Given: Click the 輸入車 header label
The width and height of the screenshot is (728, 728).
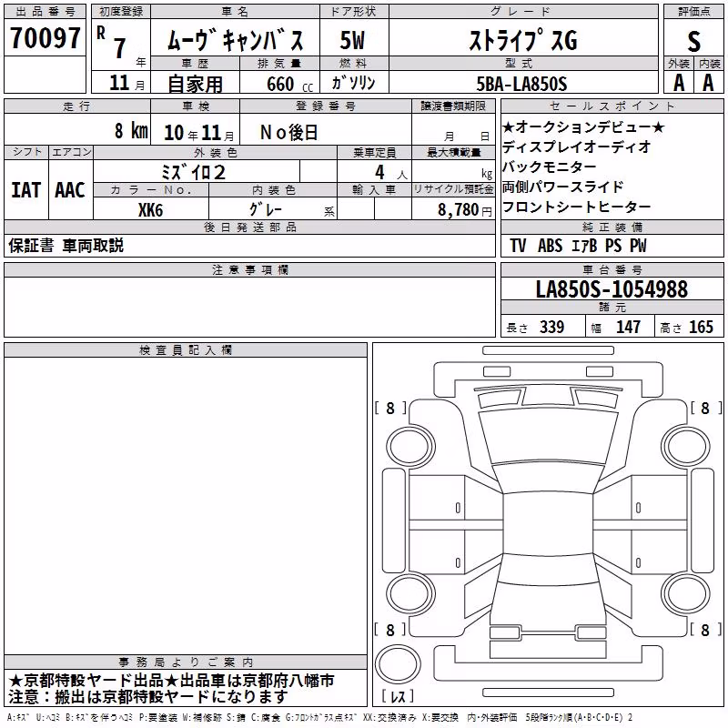Looking at the screenshot, I should [x=374, y=189].
